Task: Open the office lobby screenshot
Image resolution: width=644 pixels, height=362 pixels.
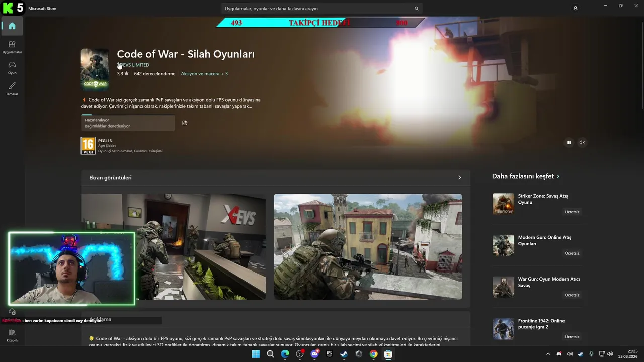Action: coord(173,247)
